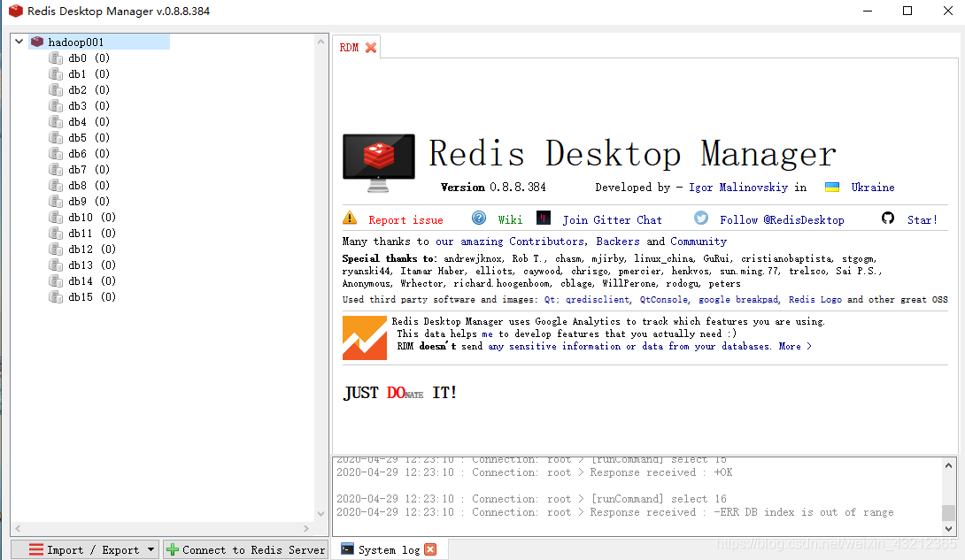
Task: Select db13 (0) in the tree
Action: (92, 265)
